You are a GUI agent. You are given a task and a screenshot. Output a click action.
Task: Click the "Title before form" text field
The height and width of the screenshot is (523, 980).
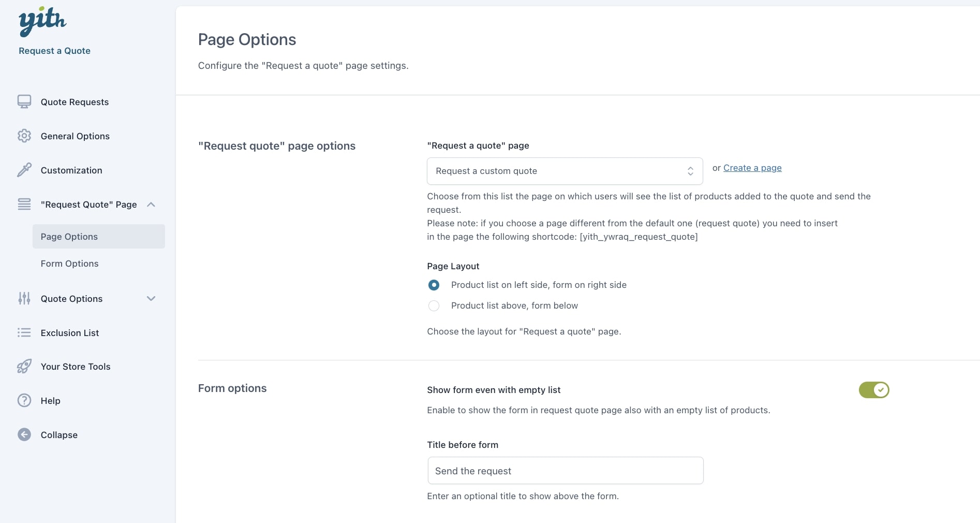[x=565, y=471]
